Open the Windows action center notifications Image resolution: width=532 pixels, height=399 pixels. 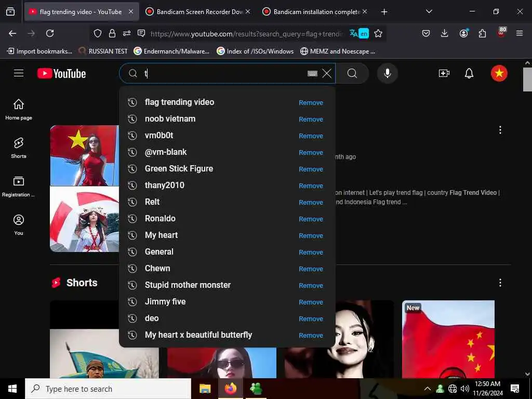(515, 389)
